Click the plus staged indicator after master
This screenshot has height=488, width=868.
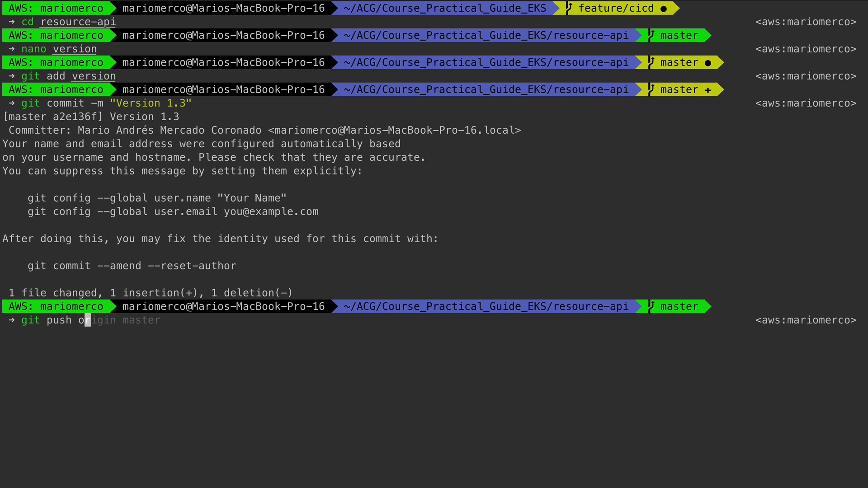(x=708, y=90)
